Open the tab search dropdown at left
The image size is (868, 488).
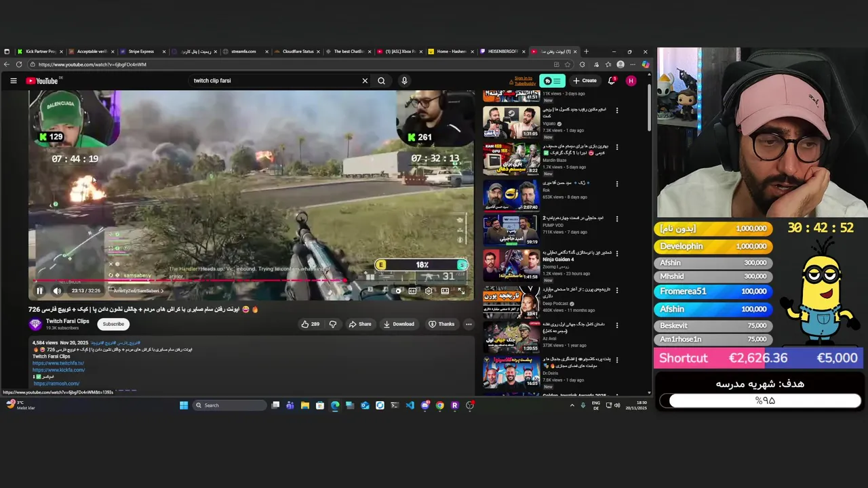(7, 52)
